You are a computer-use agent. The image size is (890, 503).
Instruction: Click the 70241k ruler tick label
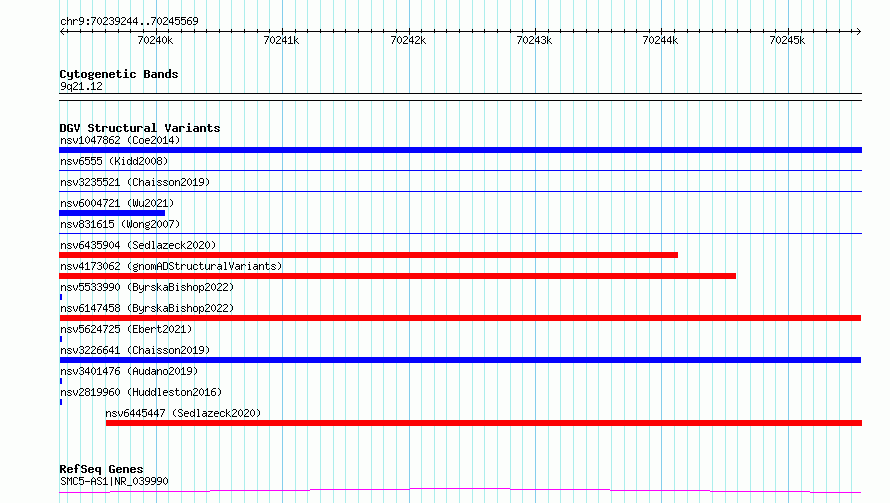[x=282, y=40]
